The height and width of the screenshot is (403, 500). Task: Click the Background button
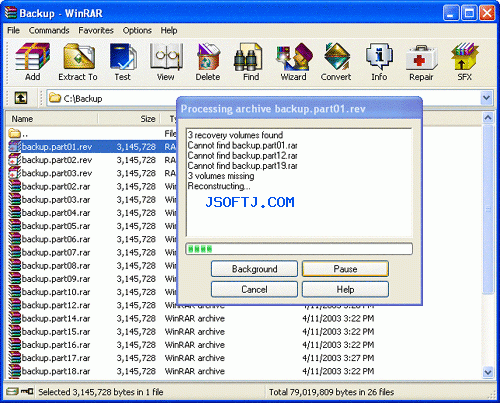click(x=254, y=269)
